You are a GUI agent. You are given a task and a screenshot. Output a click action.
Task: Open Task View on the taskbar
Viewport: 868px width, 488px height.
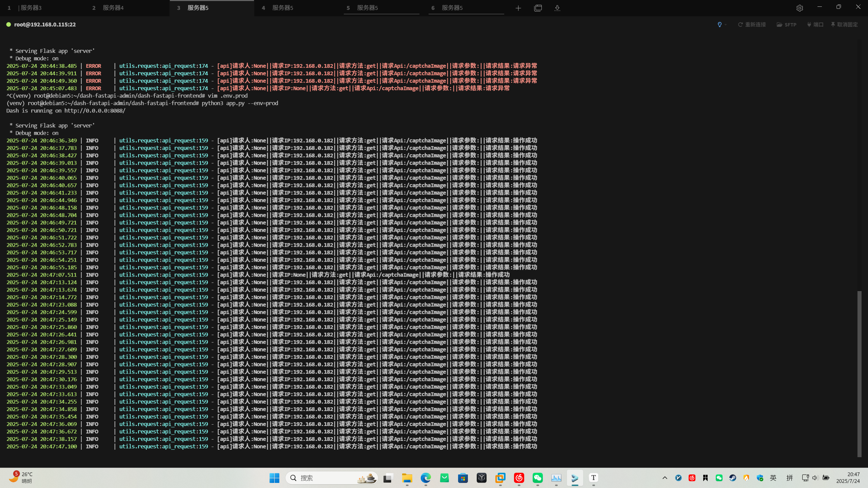coord(388,478)
